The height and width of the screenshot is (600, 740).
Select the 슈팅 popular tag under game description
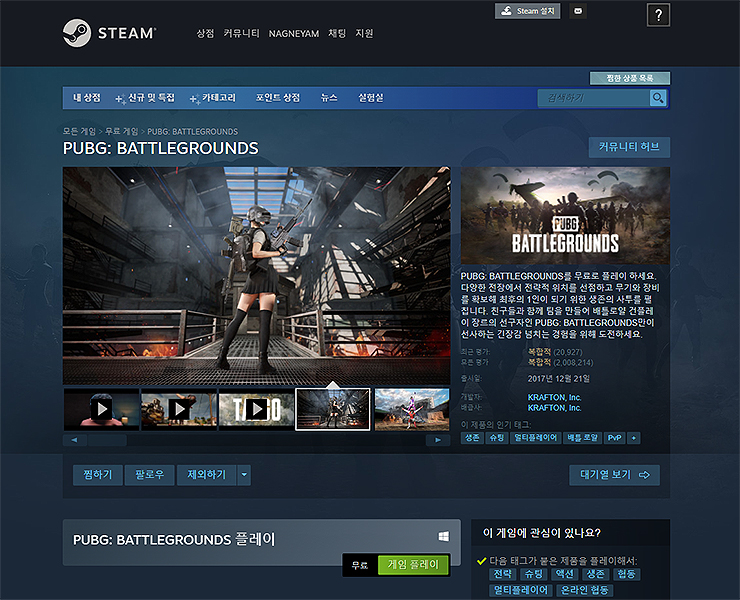click(x=496, y=438)
